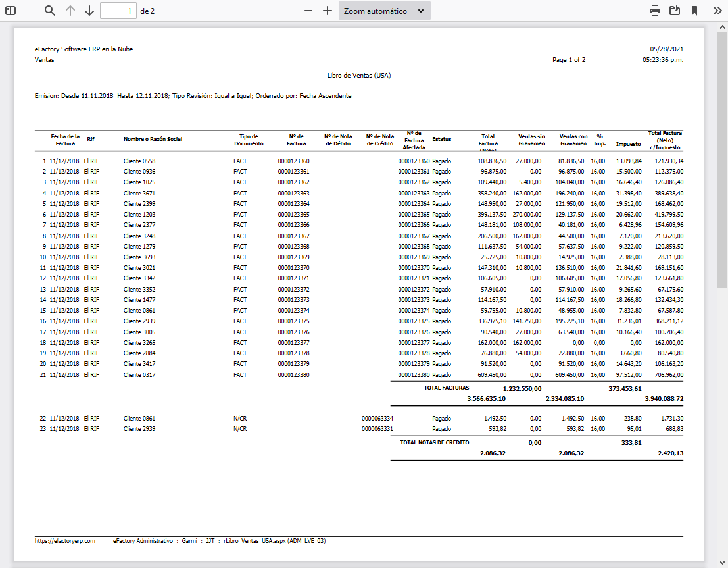728x568 pixels.
Task: Open the efactoryerp.com footer link
Action: point(65,541)
